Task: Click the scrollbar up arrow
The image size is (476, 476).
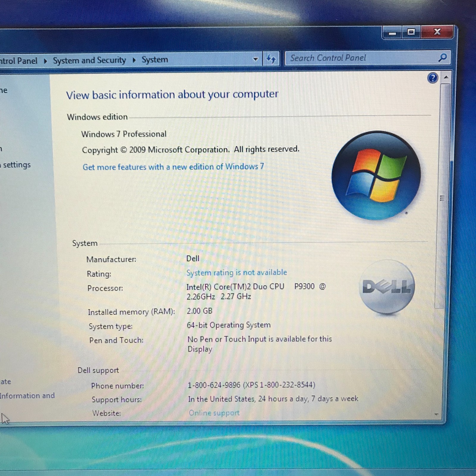Action: (x=446, y=77)
